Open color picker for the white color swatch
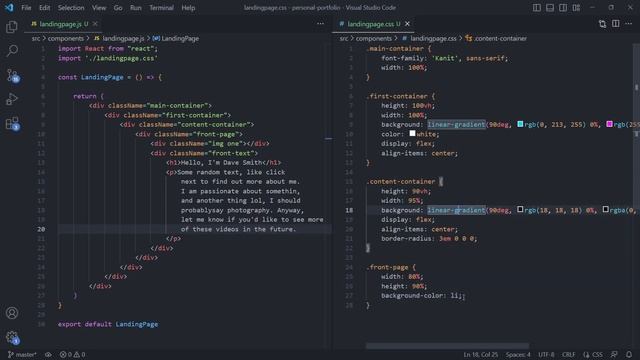This screenshot has height=360, width=640. click(x=412, y=133)
